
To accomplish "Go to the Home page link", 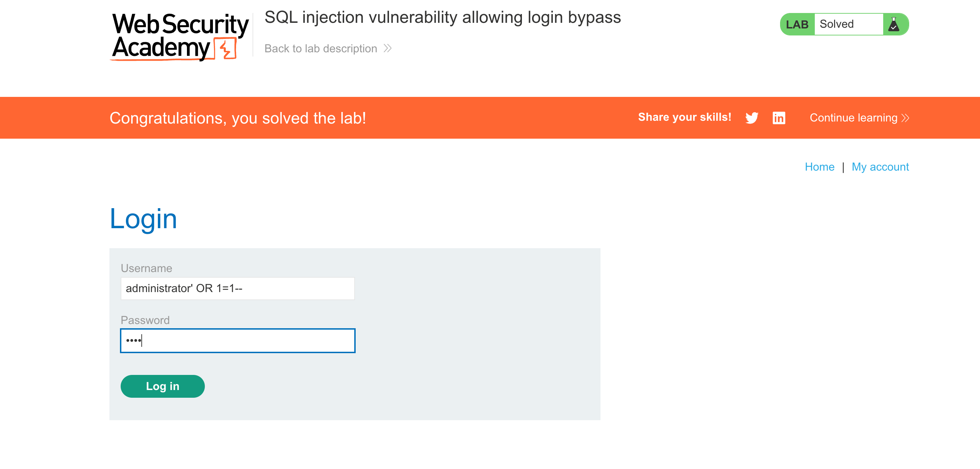I will 819,167.
